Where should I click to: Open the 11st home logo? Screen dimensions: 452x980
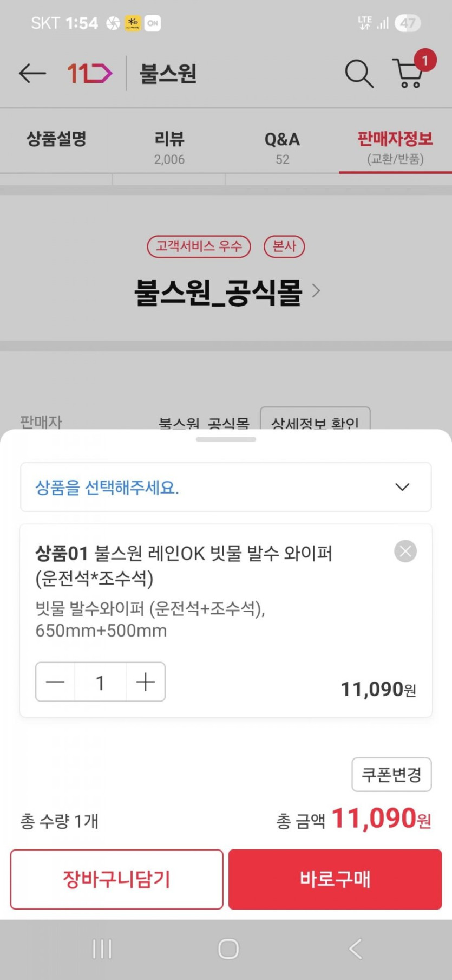tap(89, 73)
